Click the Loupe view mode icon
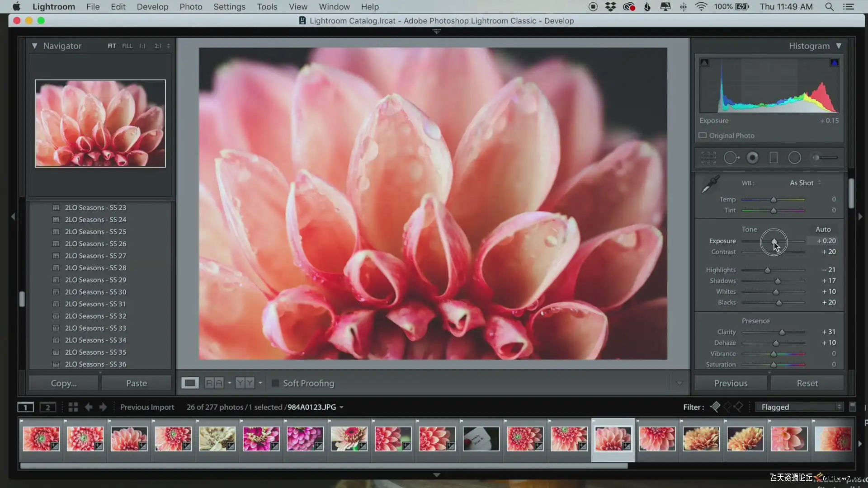Image resolution: width=868 pixels, height=488 pixels. 190,383
